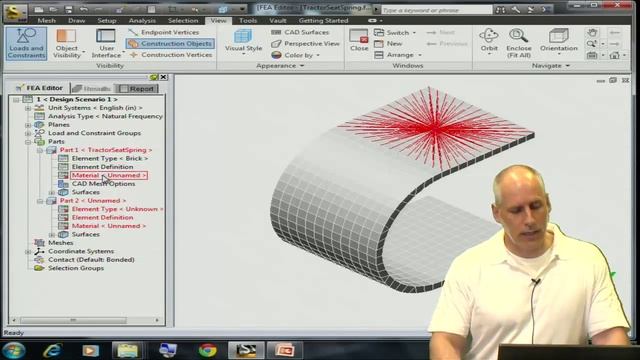Toggle CAD Surfaces display
This screenshot has width=640, height=360.
pos(300,32)
